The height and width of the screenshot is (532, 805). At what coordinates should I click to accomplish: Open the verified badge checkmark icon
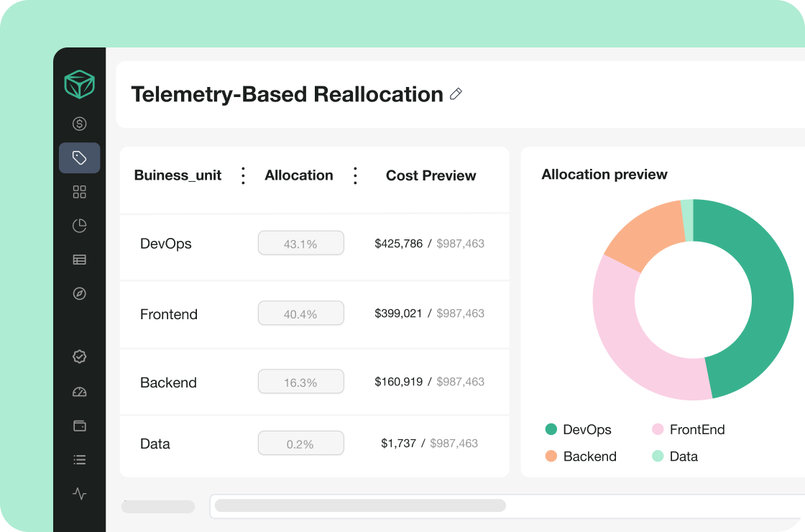[80, 357]
